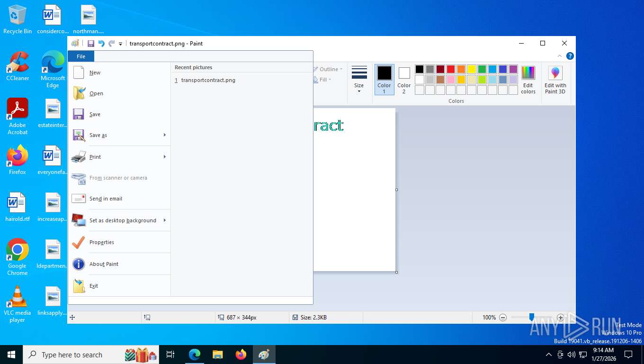Click Firefox icon in taskbar

(x=241, y=355)
